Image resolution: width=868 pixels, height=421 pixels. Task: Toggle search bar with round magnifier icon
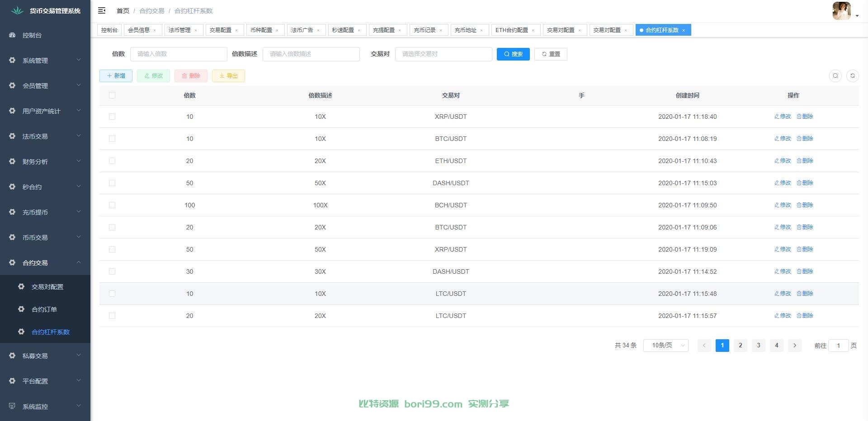pos(835,76)
